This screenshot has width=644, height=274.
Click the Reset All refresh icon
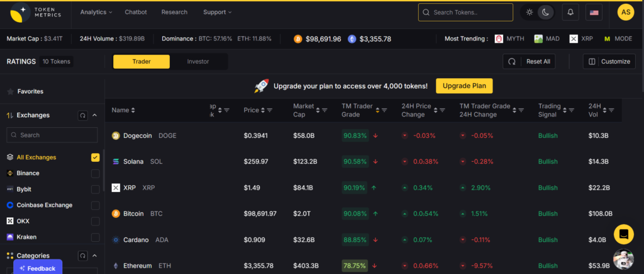point(512,61)
